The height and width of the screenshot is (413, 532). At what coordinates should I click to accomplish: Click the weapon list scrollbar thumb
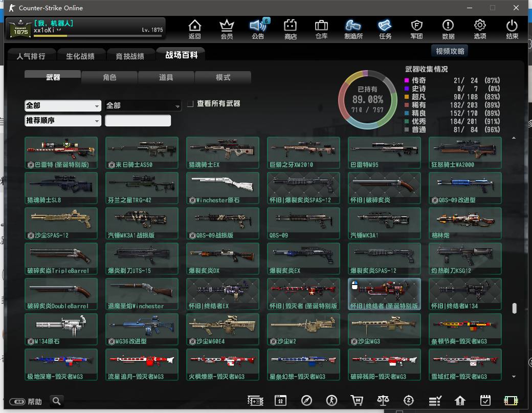click(x=514, y=308)
